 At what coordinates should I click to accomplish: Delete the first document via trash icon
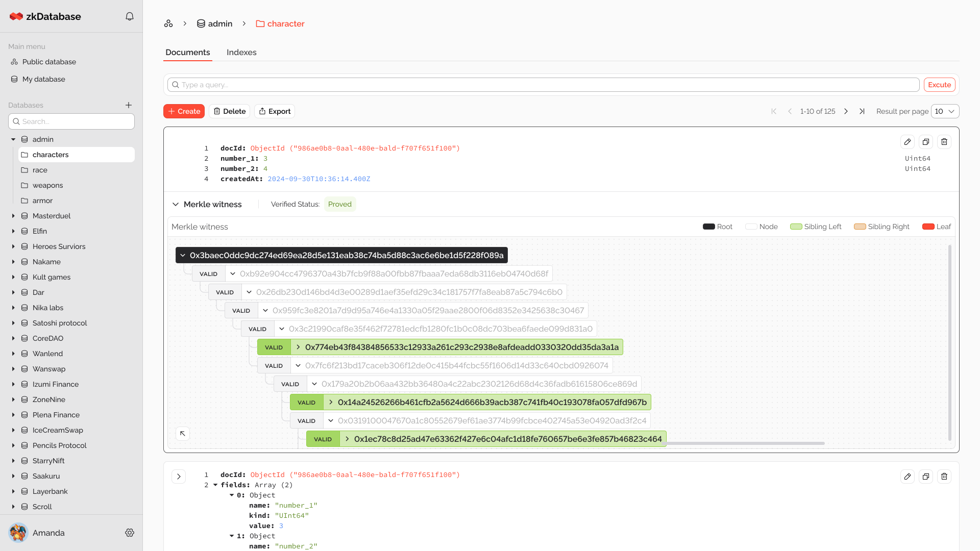(x=944, y=142)
